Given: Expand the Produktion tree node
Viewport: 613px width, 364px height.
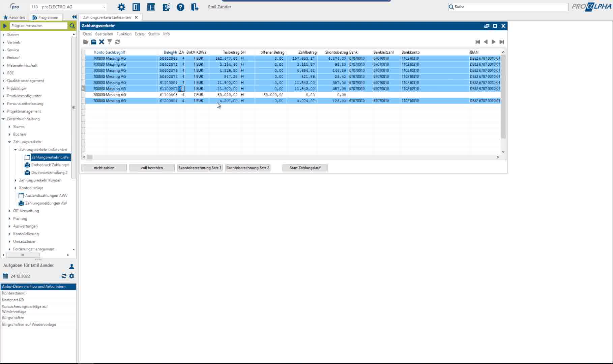Looking at the screenshot, I should [3, 88].
